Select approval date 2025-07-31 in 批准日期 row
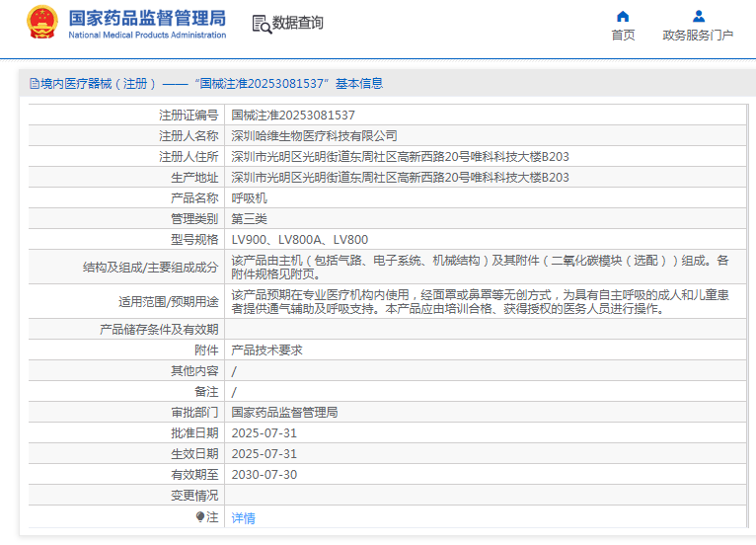The width and height of the screenshot is (756, 545). point(265,433)
